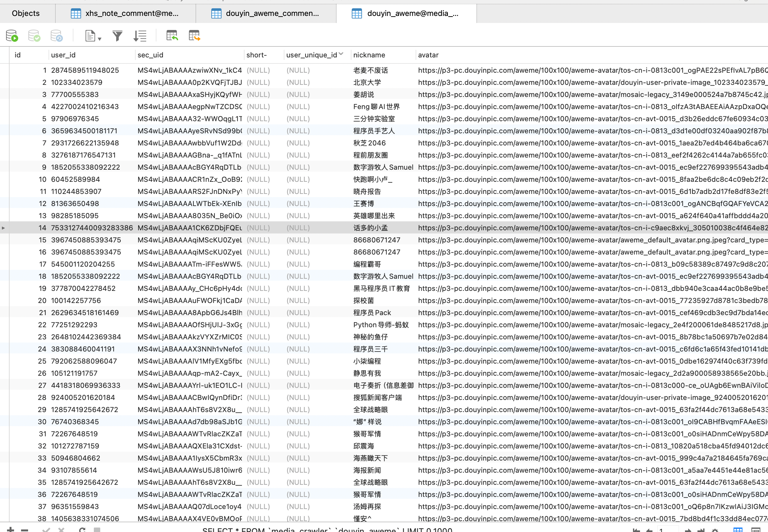Add a new record with plus button
768x532 pixels.
10,529
